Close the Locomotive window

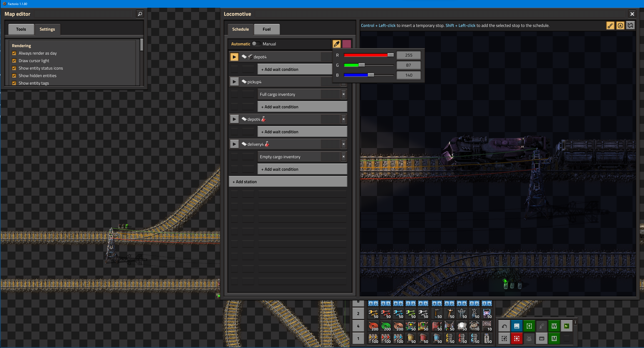click(x=632, y=14)
